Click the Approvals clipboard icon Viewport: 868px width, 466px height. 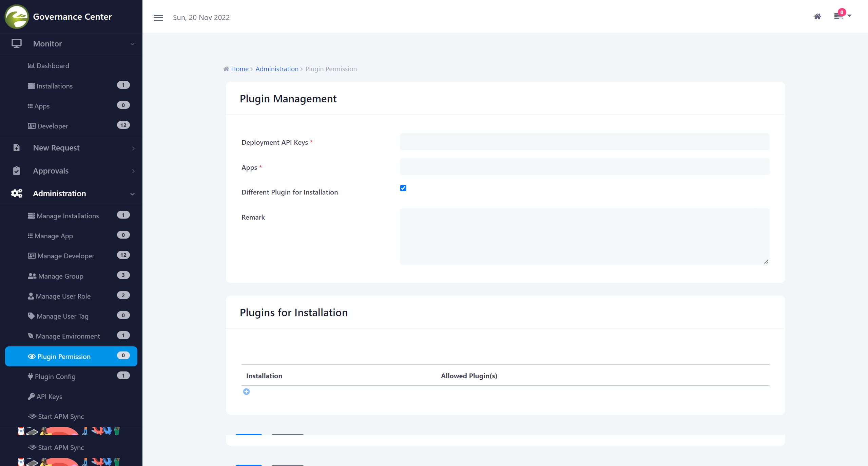(16, 171)
